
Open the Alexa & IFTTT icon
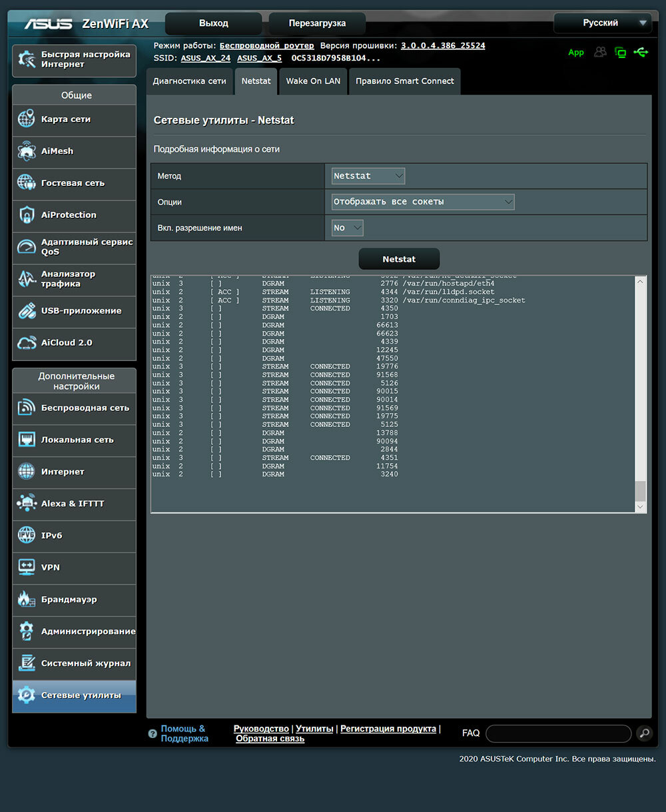point(27,504)
